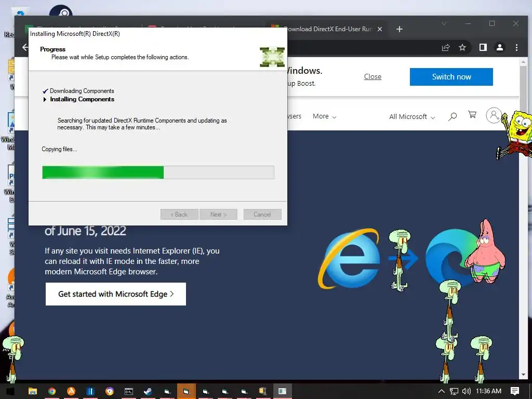This screenshot has height=399, width=532.
Task: Open Command Prompt from the taskbar
Action: point(129,391)
